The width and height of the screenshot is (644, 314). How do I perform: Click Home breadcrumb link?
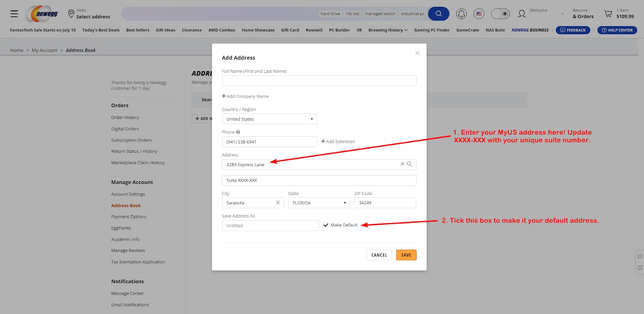point(17,50)
